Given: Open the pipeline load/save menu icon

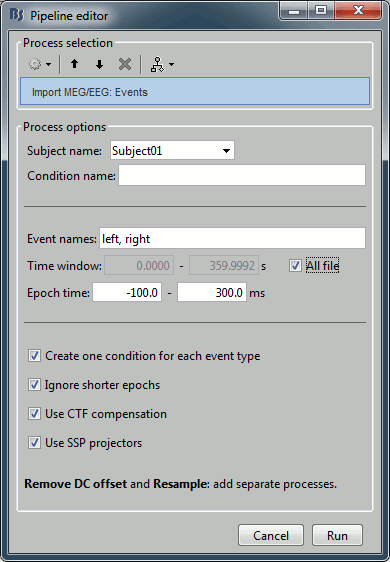Looking at the screenshot, I should click(162, 65).
